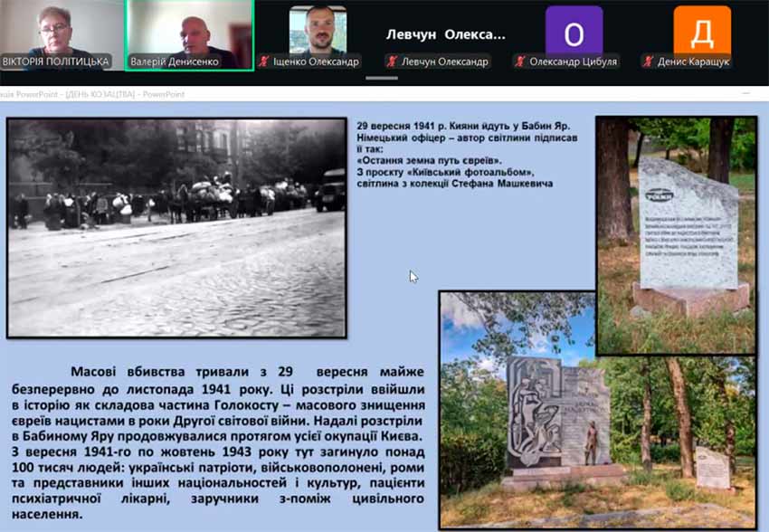Click muted microphone icon of Денис Каращук
Image resolution: width=769 pixels, height=532 pixels.
(649, 62)
